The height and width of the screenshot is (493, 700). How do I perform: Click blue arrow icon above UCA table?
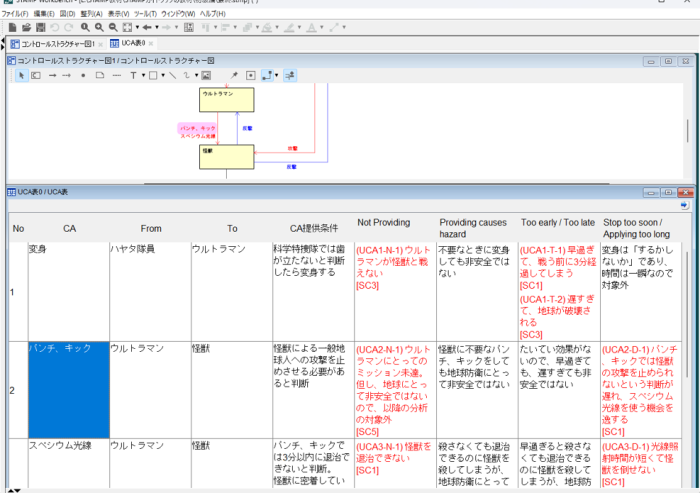coord(684,205)
